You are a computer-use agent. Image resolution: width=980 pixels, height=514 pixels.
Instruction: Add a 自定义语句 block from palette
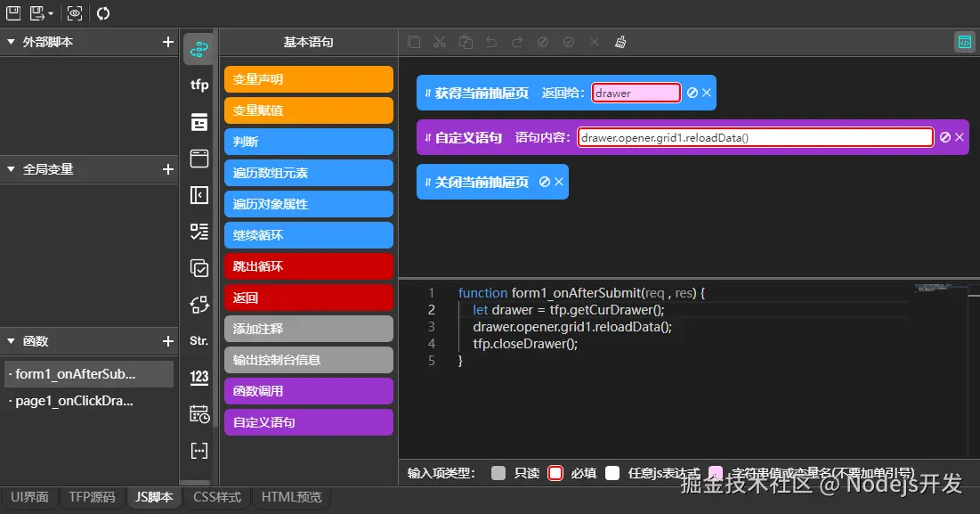(309, 423)
